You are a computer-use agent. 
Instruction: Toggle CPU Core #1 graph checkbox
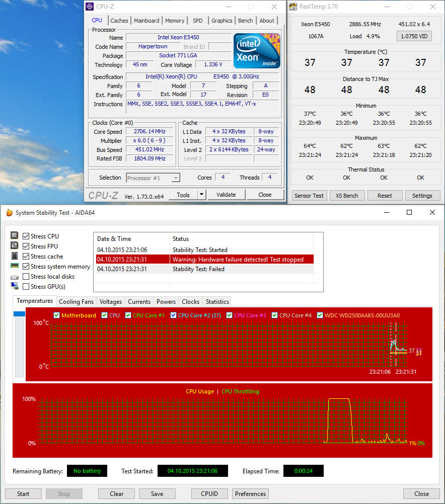coord(128,315)
